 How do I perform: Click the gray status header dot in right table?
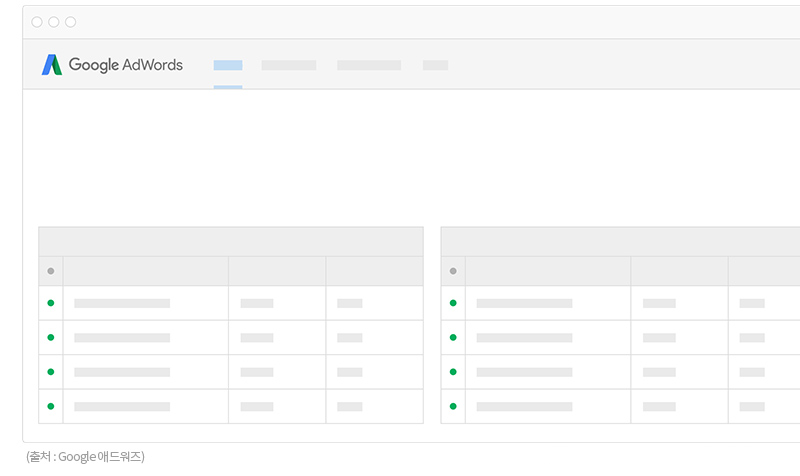point(453,271)
